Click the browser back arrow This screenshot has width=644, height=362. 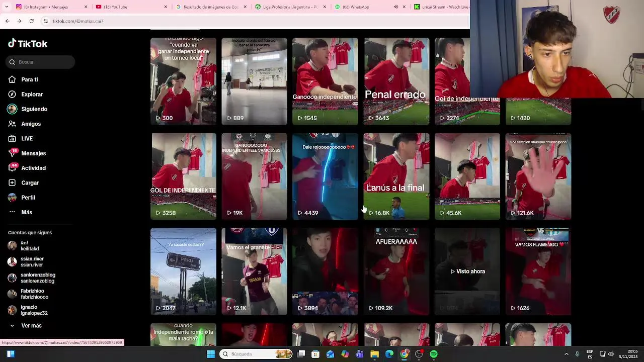pos(7,21)
